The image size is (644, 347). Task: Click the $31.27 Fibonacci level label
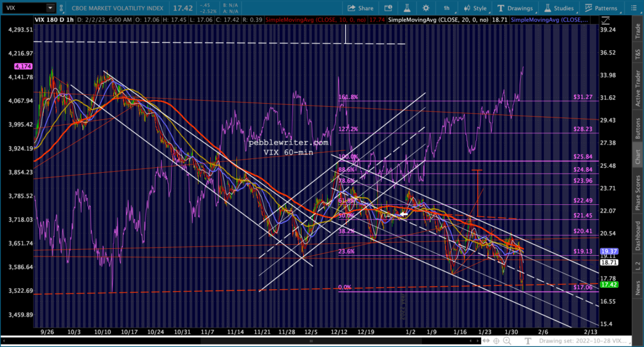[583, 97]
